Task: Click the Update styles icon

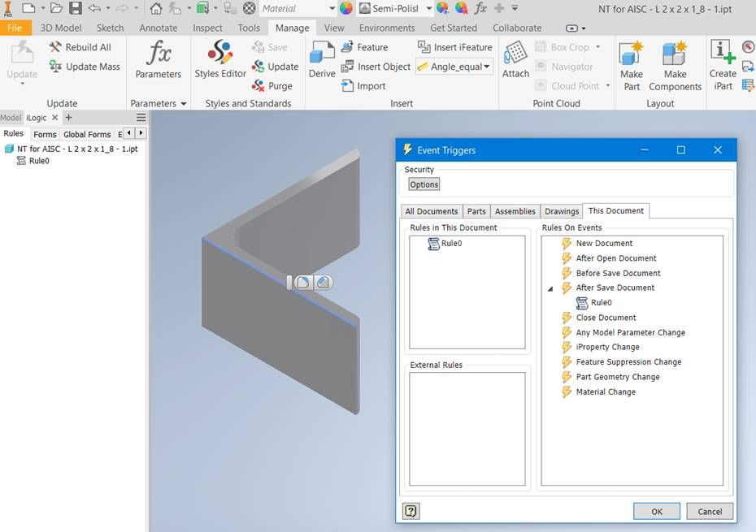Action: tap(258, 67)
